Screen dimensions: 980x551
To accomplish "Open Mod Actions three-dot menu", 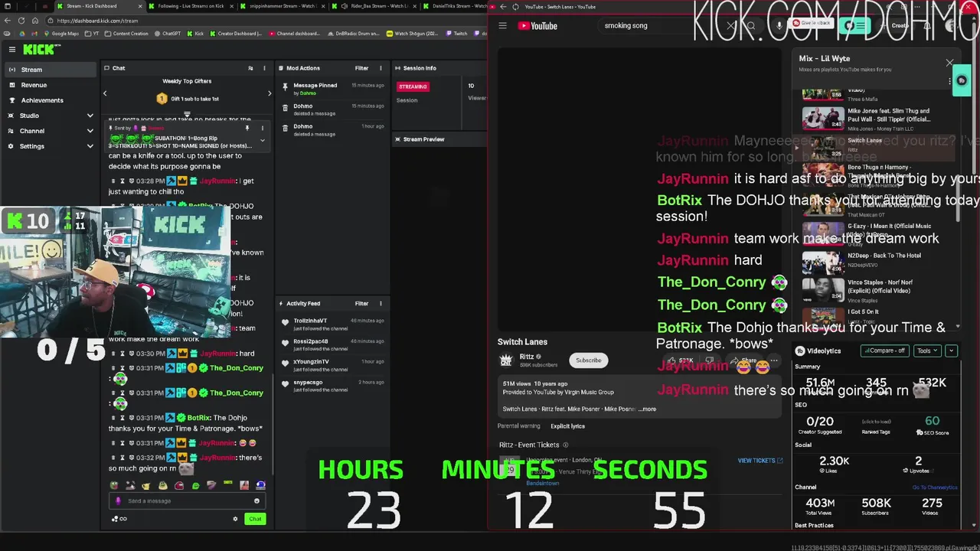I will pyautogui.click(x=381, y=68).
